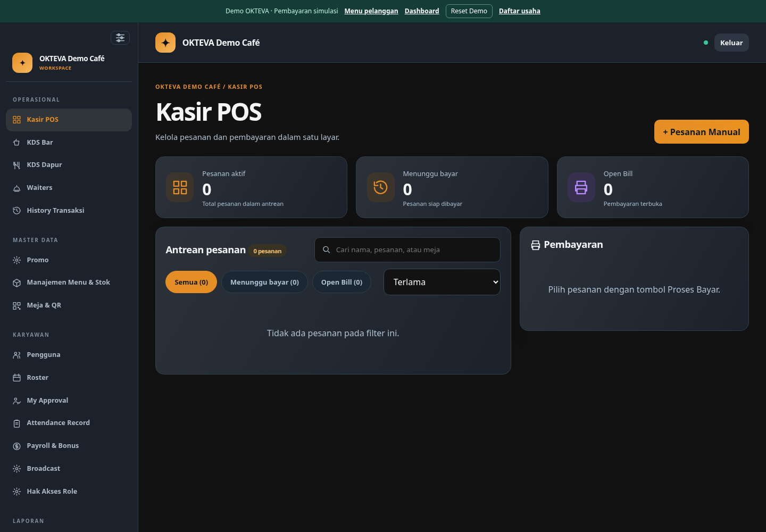This screenshot has width=766, height=532.
Task: Click the Waiters bell icon
Action: pos(16,188)
